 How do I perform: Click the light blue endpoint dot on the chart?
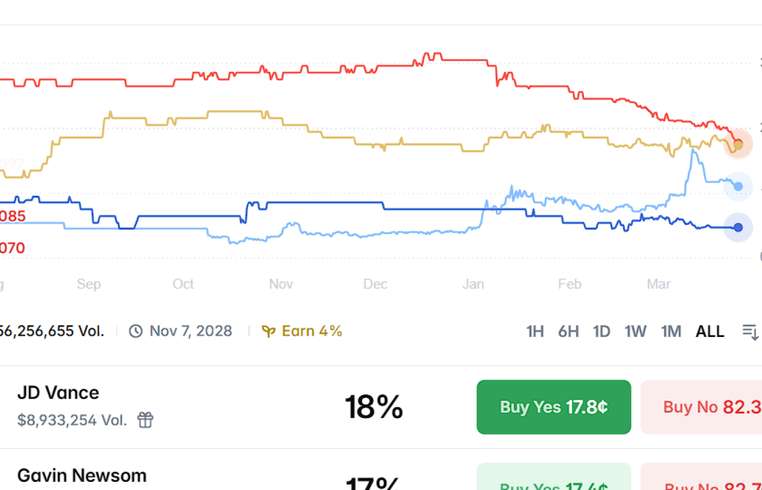738,186
